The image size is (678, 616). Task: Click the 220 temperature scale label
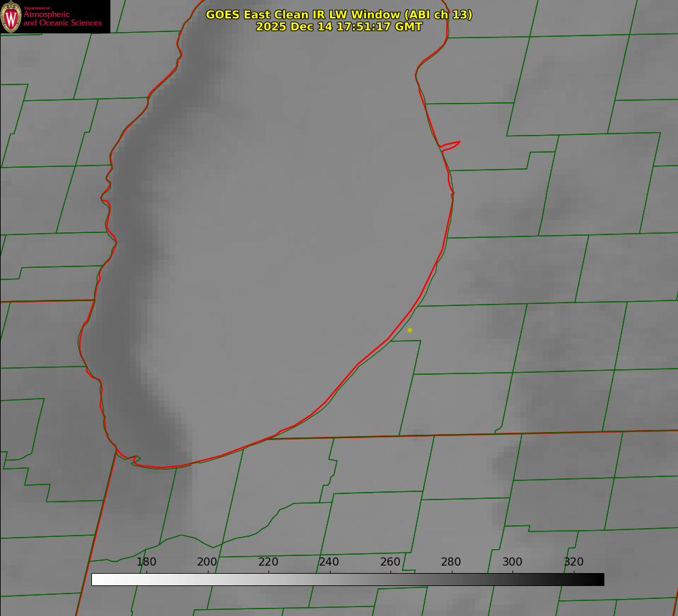(268, 562)
